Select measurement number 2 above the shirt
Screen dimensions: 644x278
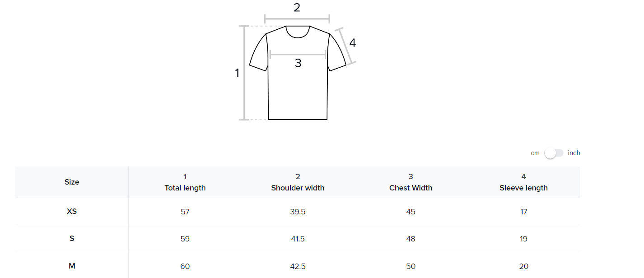[x=297, y=8]
